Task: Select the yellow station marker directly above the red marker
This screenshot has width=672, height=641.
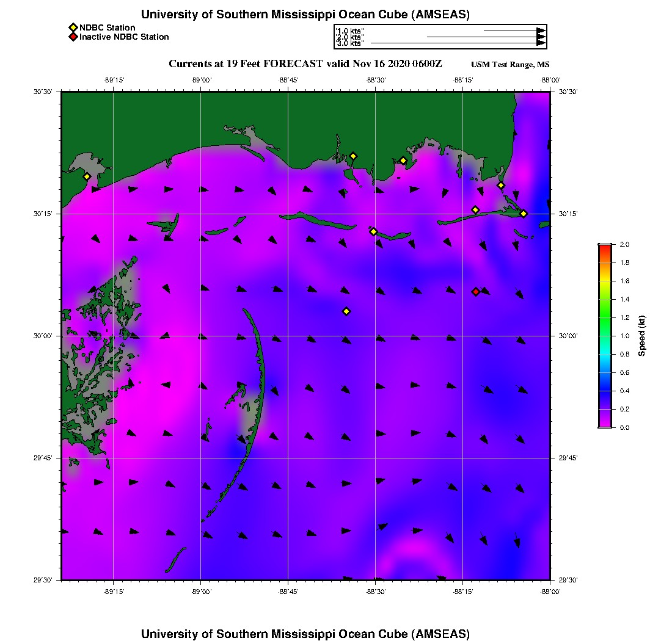Action: 475,210
